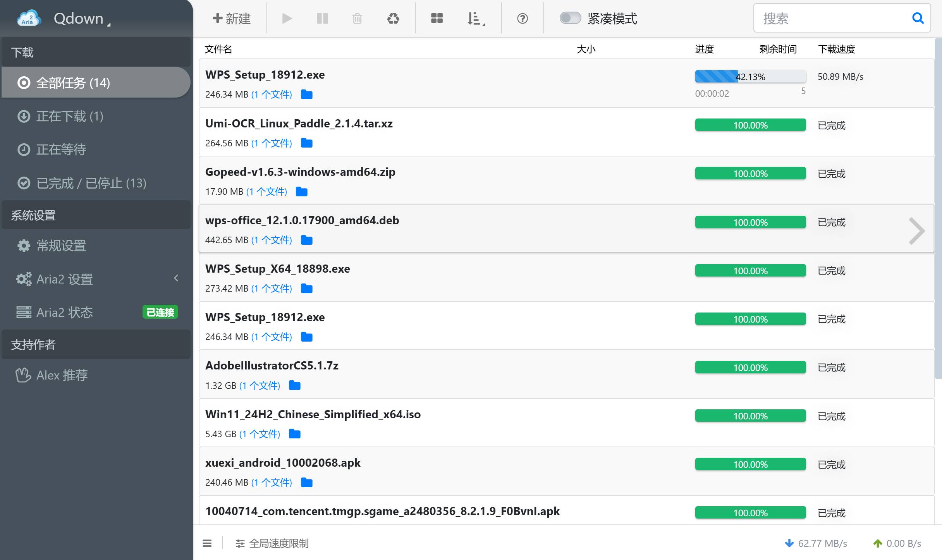Delete selected tasks with the trash icon
Image resolution: width=942 pixels, height=560 pixels.
click(357, 18)
